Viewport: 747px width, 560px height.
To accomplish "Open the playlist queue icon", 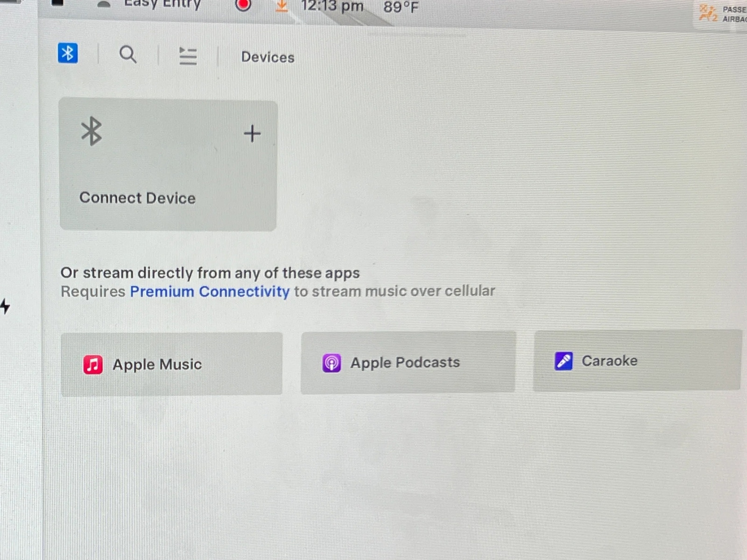I will click(188, 56).
